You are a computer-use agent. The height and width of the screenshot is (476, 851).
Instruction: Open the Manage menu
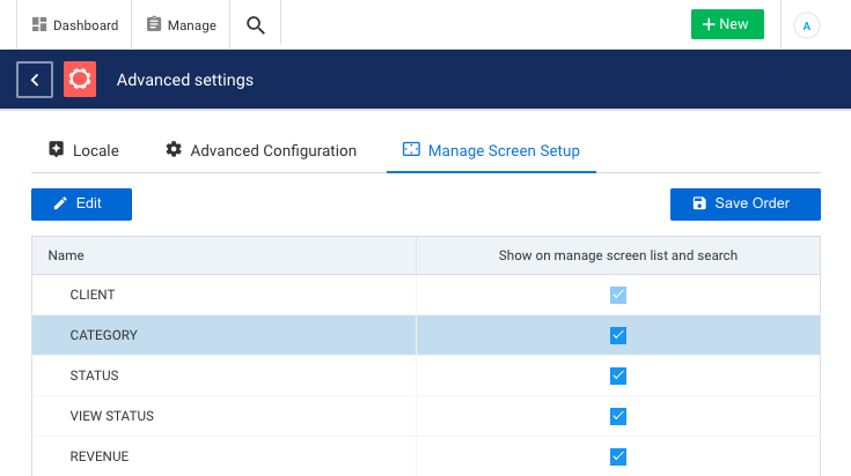click(181, 25)
